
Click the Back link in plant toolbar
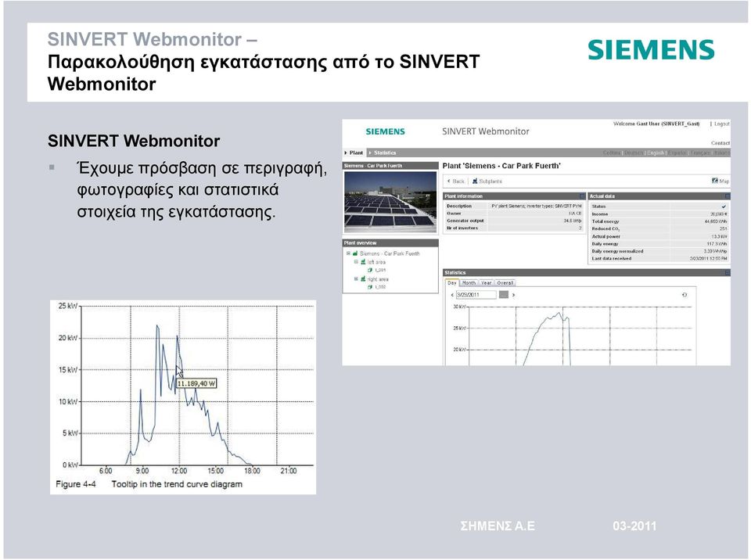coord(455,181)
